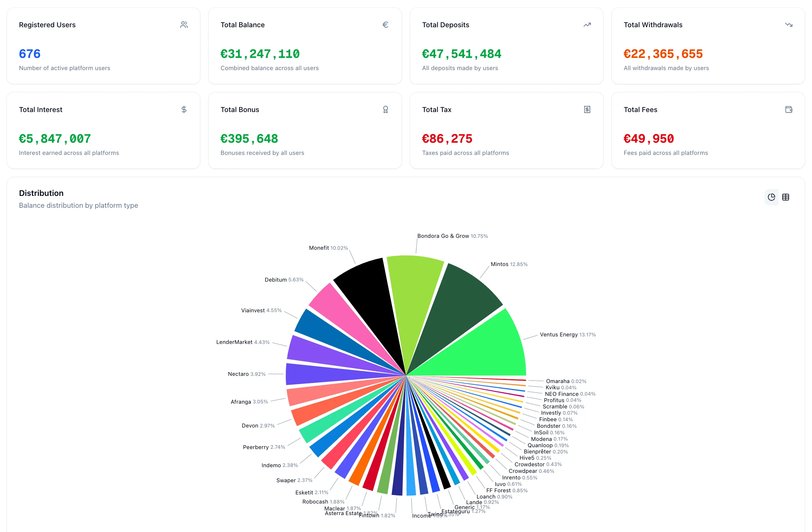Screen dimensions: 812x532
Task: Click the 676 registered users value
Action: (30, 54)
